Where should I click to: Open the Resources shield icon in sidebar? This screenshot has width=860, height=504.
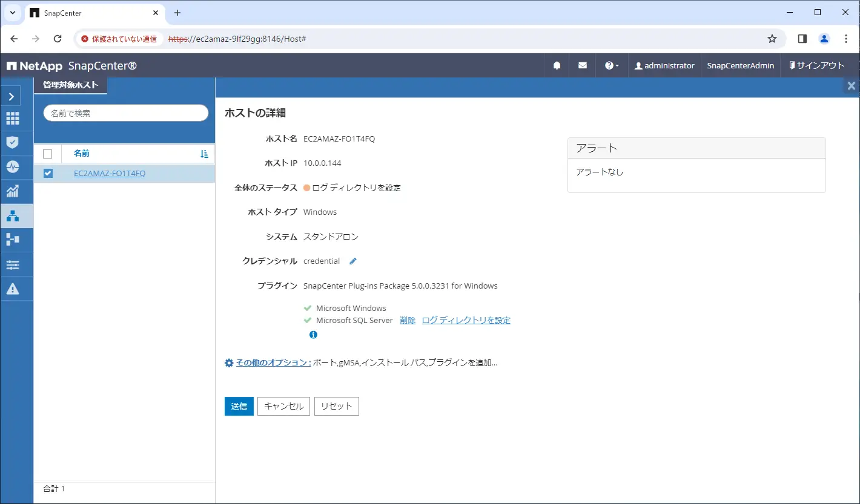pyautogui.click(x=13, y=143)
